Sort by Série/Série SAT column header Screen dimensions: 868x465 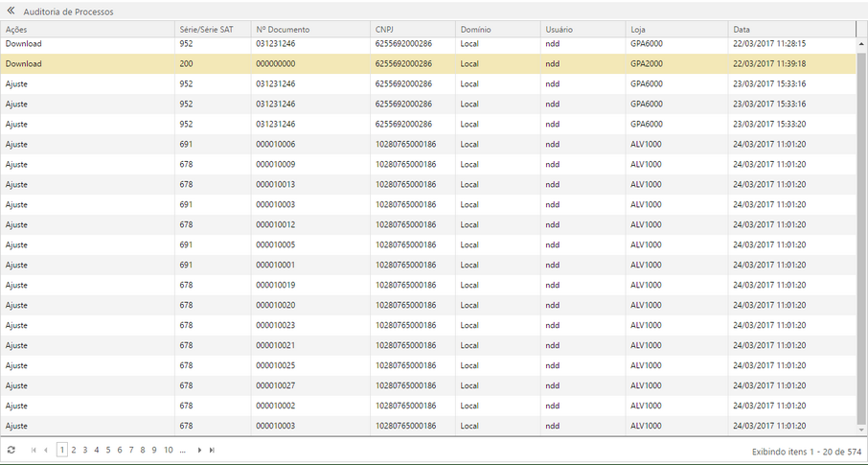pos(206,30)
